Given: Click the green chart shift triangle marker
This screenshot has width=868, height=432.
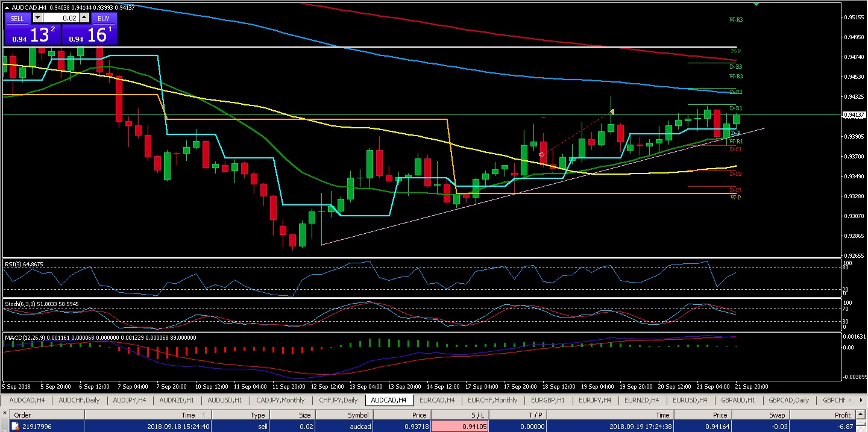Looking at the screenshot, I should pyautogui.click(x=756, y=4).
